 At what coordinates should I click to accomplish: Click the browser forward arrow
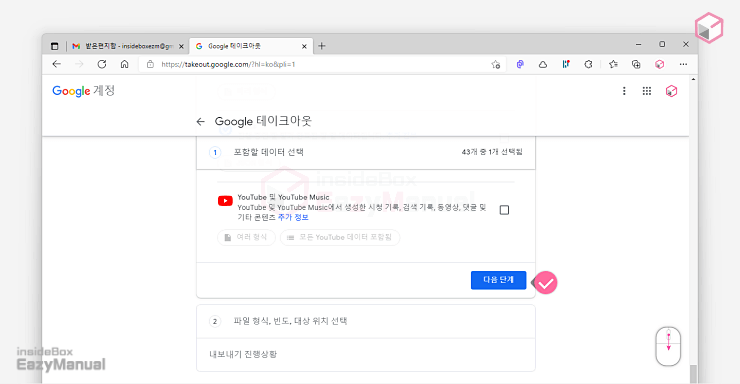click(x=79, y=64)
